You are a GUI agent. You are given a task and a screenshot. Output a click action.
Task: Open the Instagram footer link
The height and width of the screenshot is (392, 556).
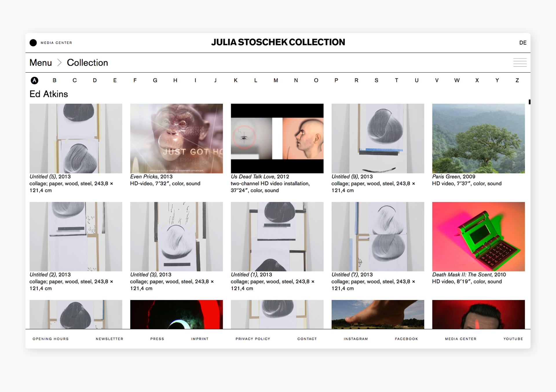pos(356,339)
